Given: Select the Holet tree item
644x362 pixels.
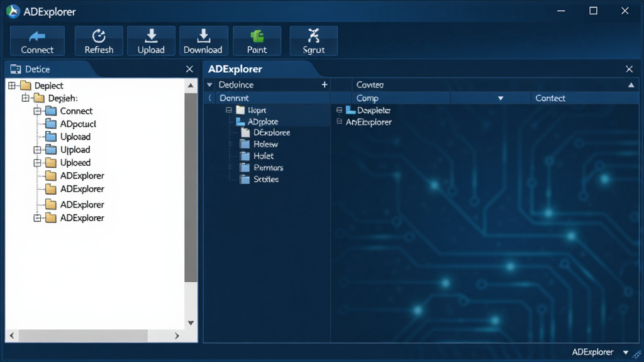Looking at the screenshot, I should click(x=264, y=156).
